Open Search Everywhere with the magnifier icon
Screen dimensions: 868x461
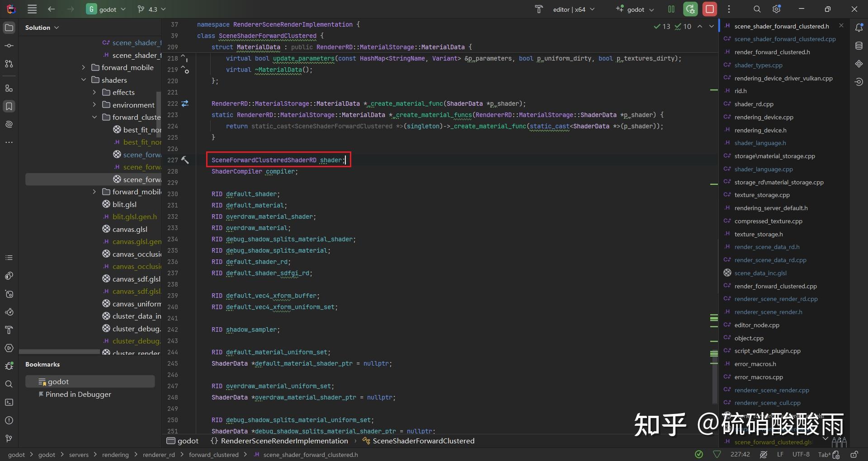point(757,9)
